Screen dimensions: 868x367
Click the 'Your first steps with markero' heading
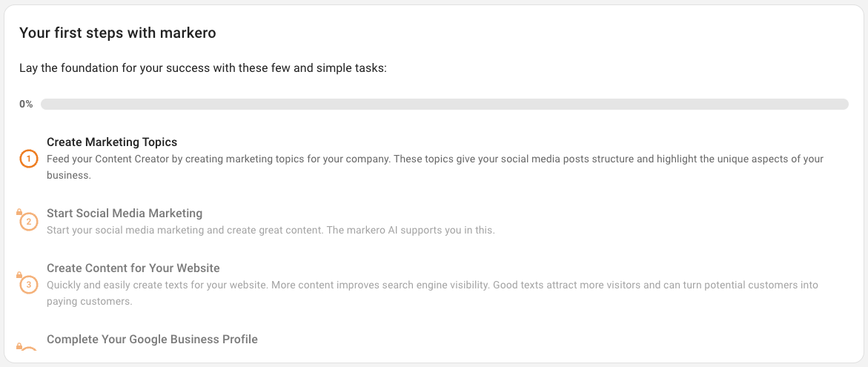pos(117,33)
